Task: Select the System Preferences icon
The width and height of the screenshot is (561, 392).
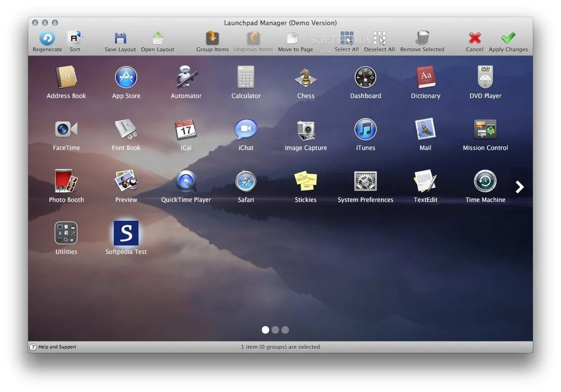Action: (x=365, y=181)
